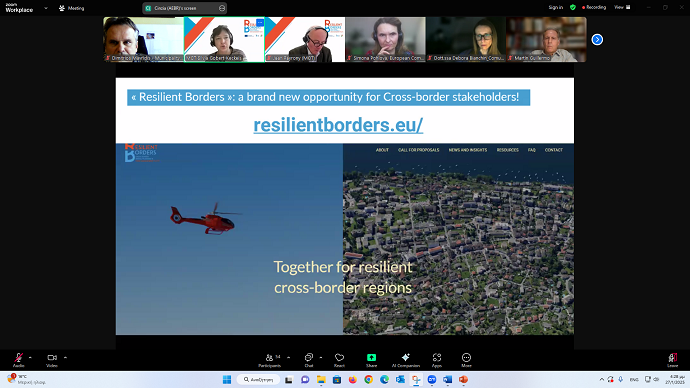Click the Recording indicator
The width and height of the screenshot is (690, 388).
coord(594,7)
